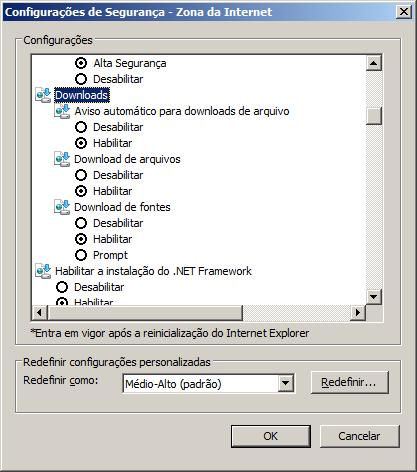
Task: Select Habilitar a instalação do .NET Framework item
Action: (153, 271)
